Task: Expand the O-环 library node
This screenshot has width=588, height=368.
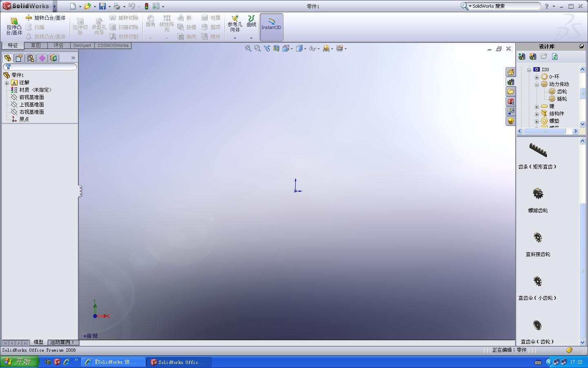Action: tap(537, 77)
